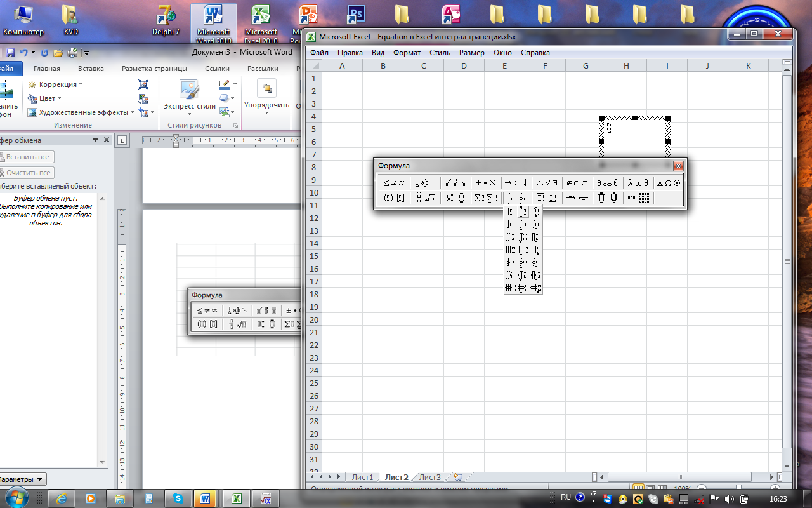
Task: Insert plain contour integral template from dropdown
Action: pos(511,263)
